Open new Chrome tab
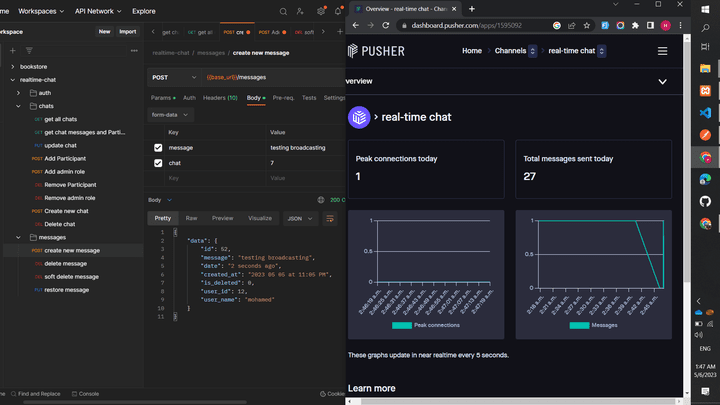Screen dimensions: 720x405 coord(472,9)
